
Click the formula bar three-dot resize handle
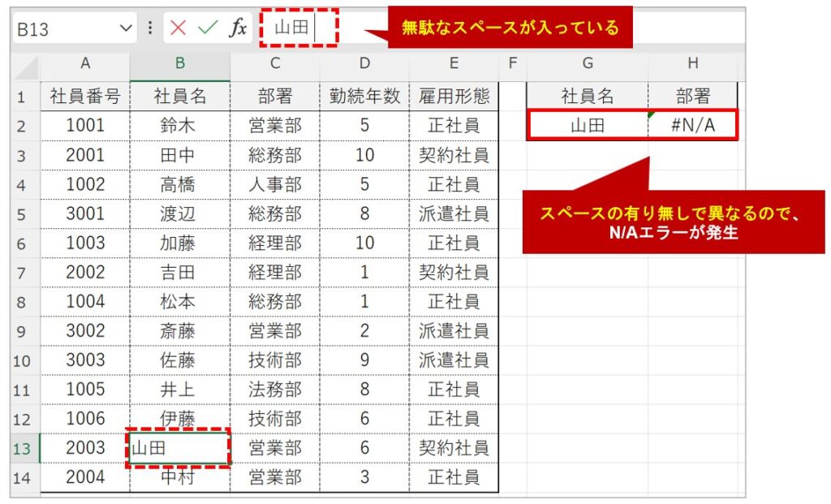click(x=150, y=28)
